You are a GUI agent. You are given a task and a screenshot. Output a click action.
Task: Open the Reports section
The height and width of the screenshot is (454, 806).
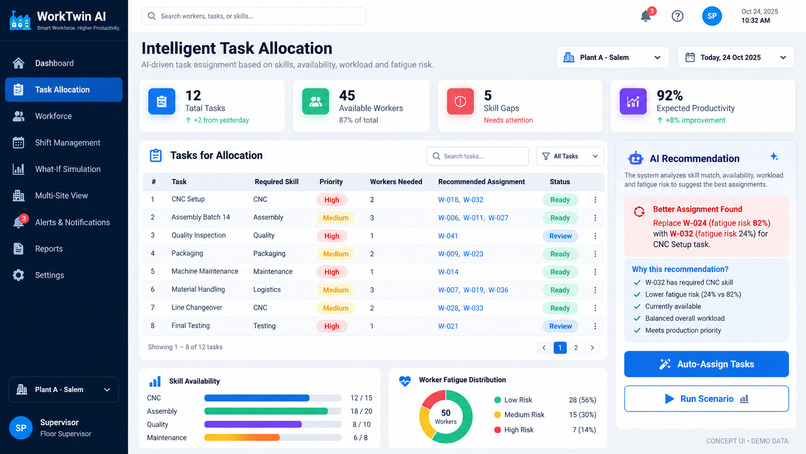click(63, 248)
